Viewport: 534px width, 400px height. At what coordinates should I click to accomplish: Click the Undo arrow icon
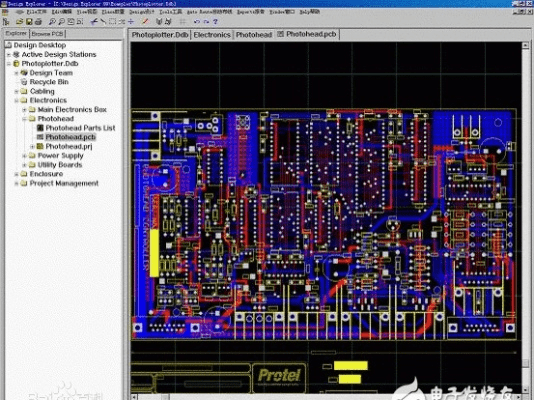tap(197, 21)
